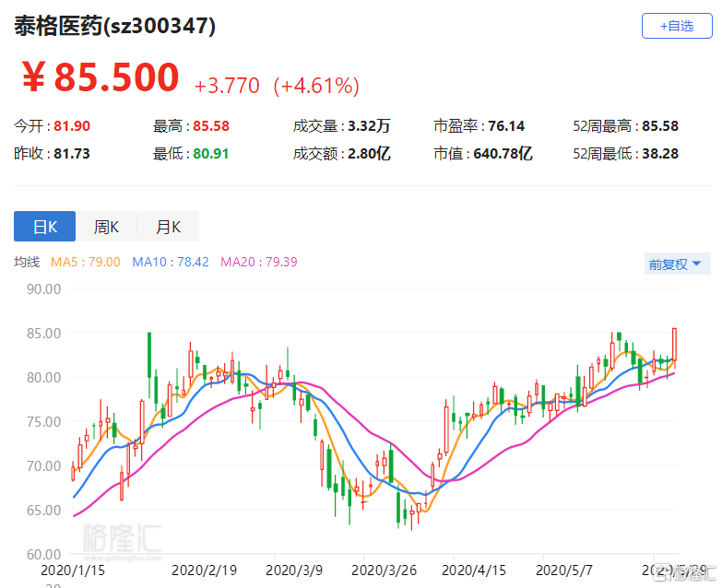Select the MA5 : 79.00 indicator label
Screen dimensions: 722x588
coord(86,262)
